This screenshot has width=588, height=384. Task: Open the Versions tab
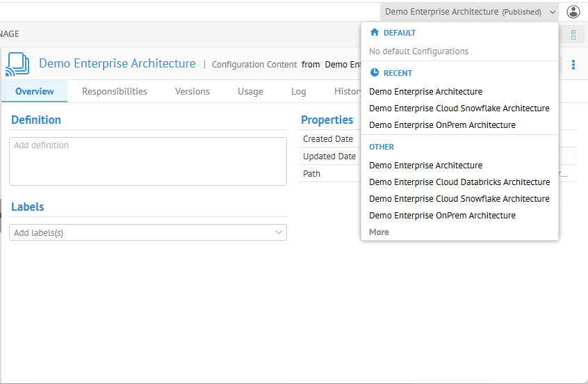[x=192, y=91]
